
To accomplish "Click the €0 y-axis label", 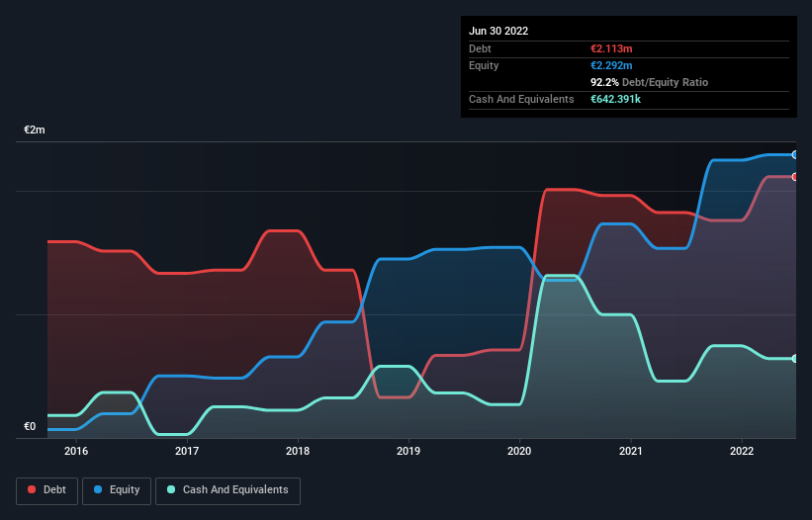I will point(30,426).
